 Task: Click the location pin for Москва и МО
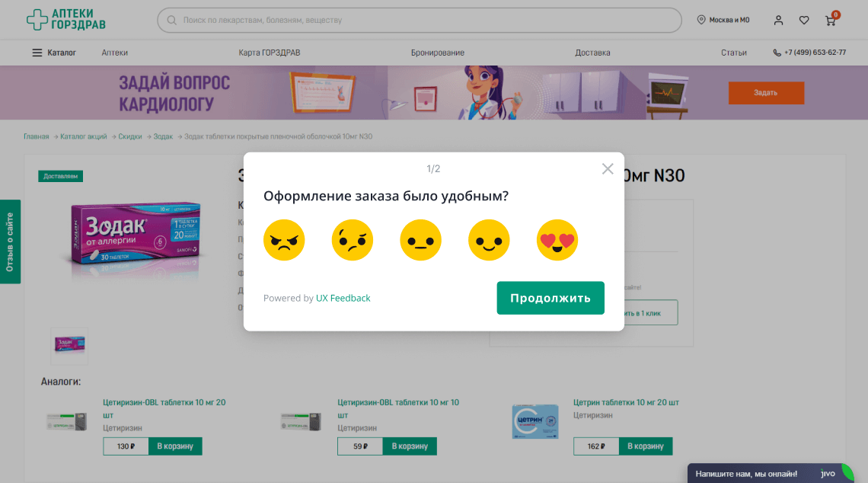click(x=700, y=20)
